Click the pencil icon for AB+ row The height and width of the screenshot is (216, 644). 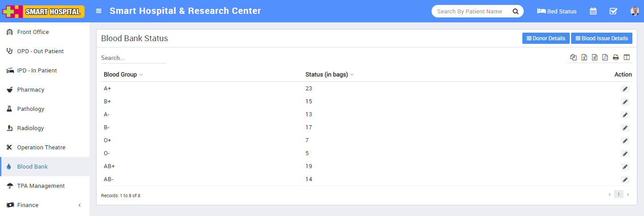click(625, 167)
